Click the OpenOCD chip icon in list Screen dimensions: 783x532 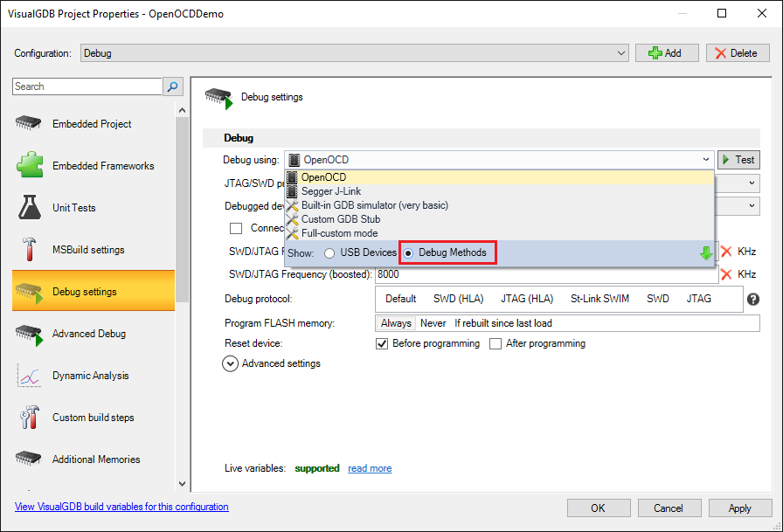click(x=292, y=177)
